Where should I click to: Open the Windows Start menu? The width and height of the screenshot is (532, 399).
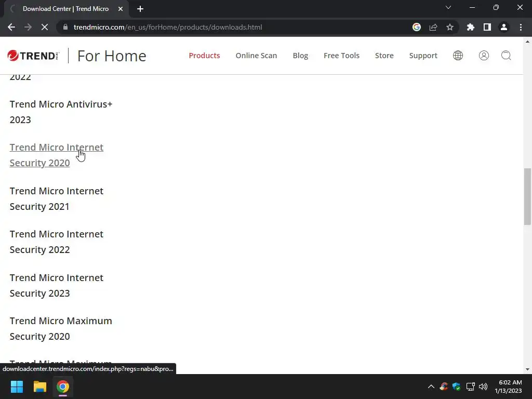[x=17, y=387]
